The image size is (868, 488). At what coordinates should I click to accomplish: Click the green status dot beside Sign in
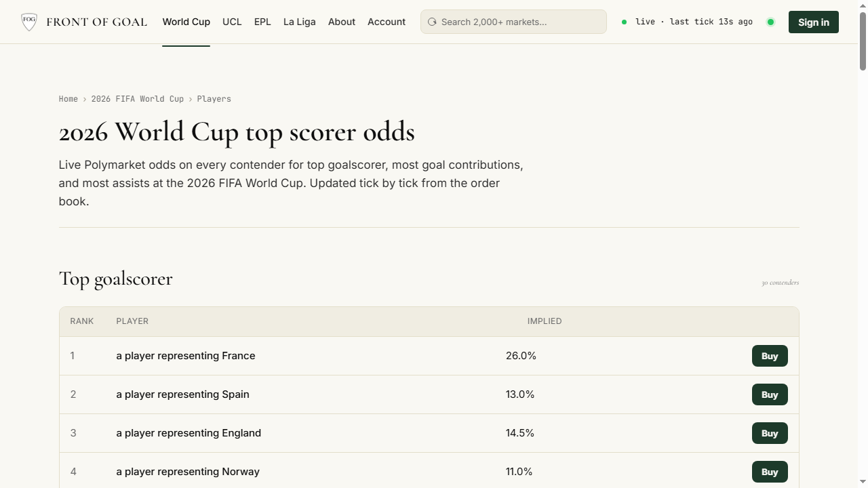pos(770,22)
